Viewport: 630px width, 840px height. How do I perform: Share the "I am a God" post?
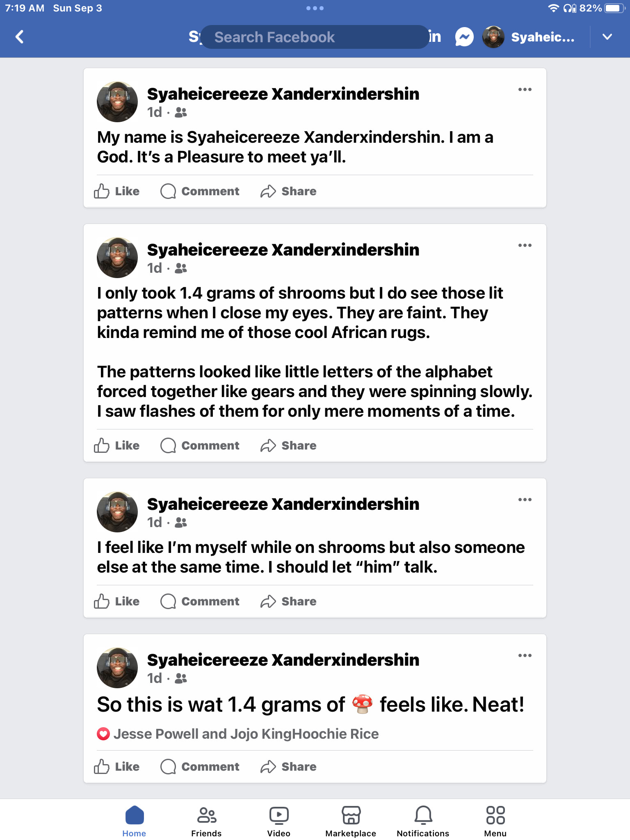288,191
